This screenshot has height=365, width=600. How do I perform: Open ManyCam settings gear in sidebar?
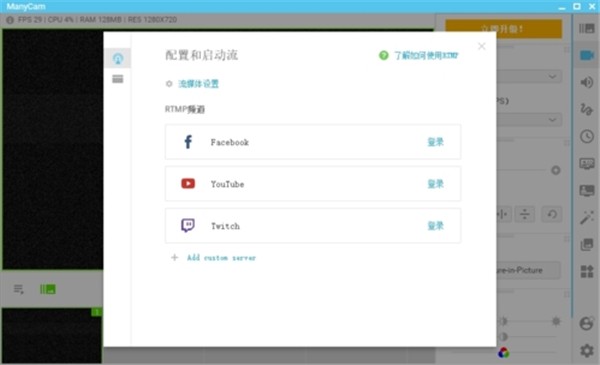pos(587,350)
